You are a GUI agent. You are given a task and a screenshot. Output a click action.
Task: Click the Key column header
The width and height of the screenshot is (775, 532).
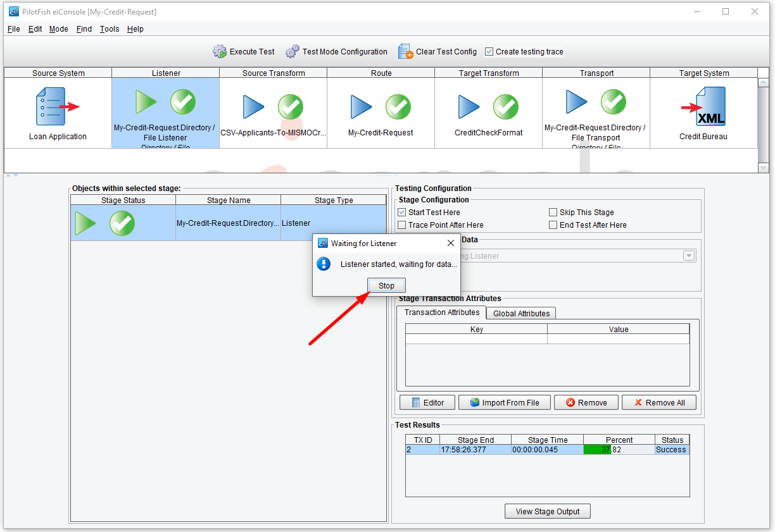point(477,330)
